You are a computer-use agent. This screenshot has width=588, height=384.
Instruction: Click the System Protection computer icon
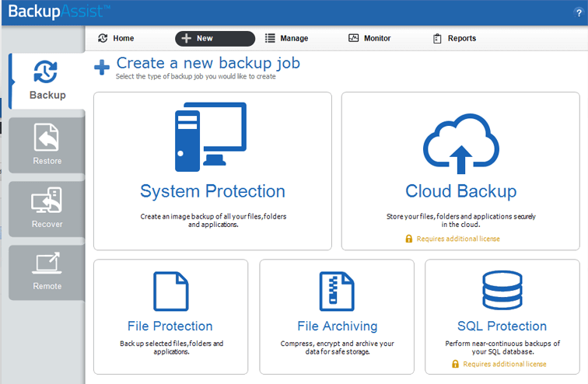click(210, 138)
